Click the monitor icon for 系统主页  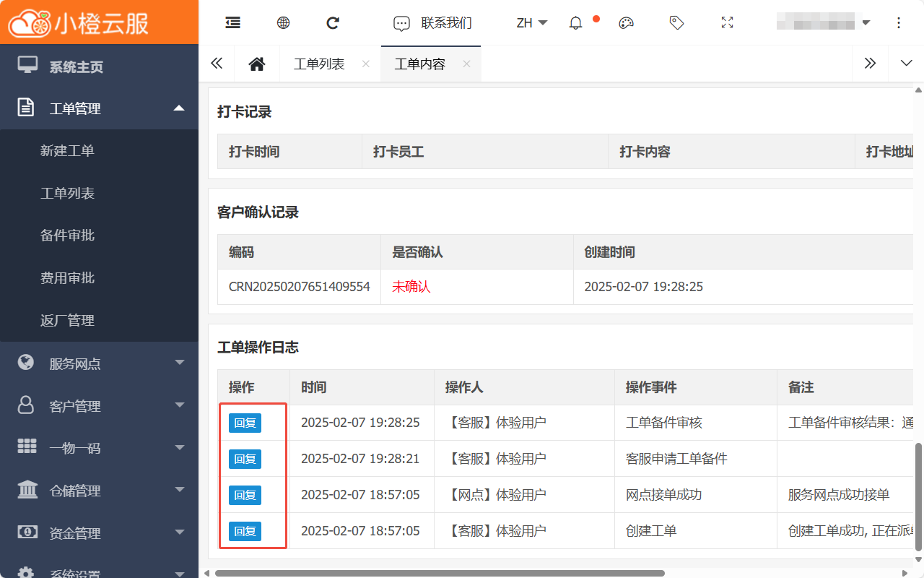27,66
